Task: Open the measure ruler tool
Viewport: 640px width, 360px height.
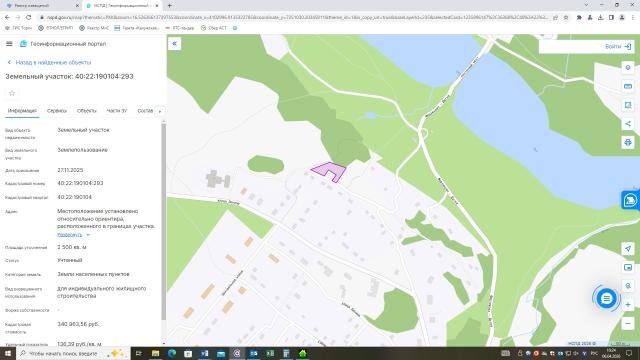Action: pyautogui.click(x=628, y=86)
